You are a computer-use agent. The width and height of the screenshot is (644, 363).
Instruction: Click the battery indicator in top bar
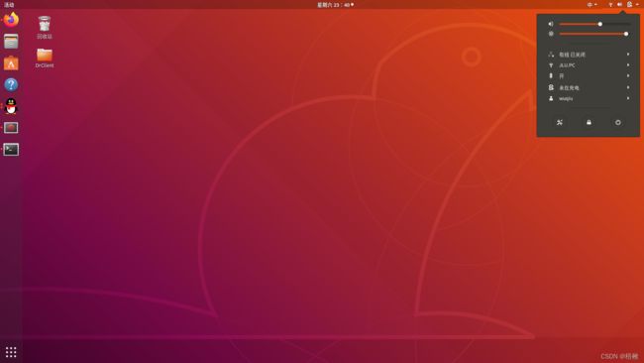(x=629, y=5)
